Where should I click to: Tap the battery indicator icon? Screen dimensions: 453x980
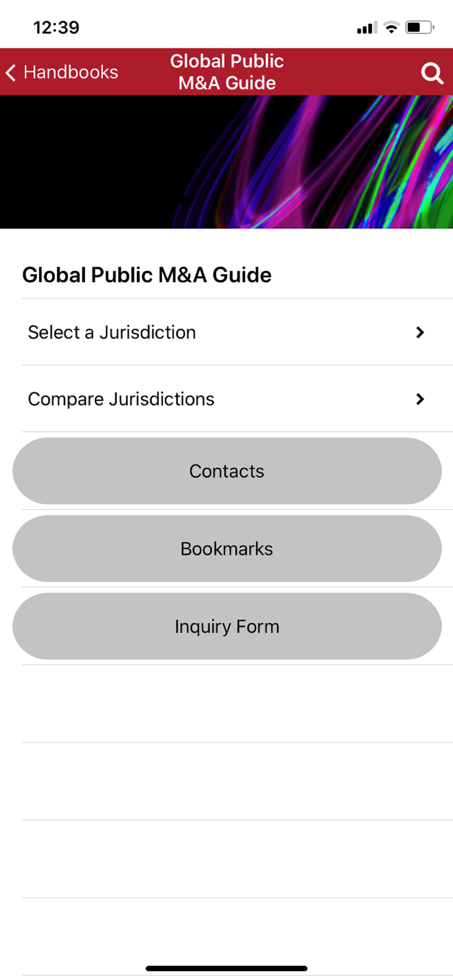click(420, 27)
